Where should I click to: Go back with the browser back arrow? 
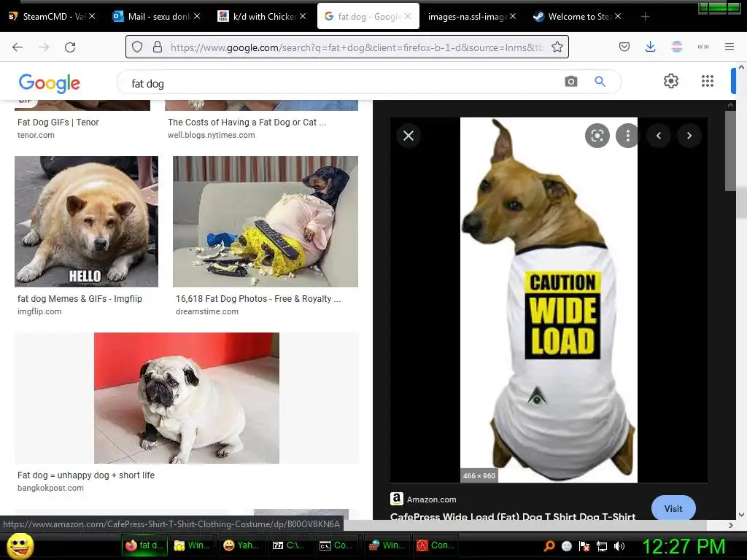click(18, 47)
